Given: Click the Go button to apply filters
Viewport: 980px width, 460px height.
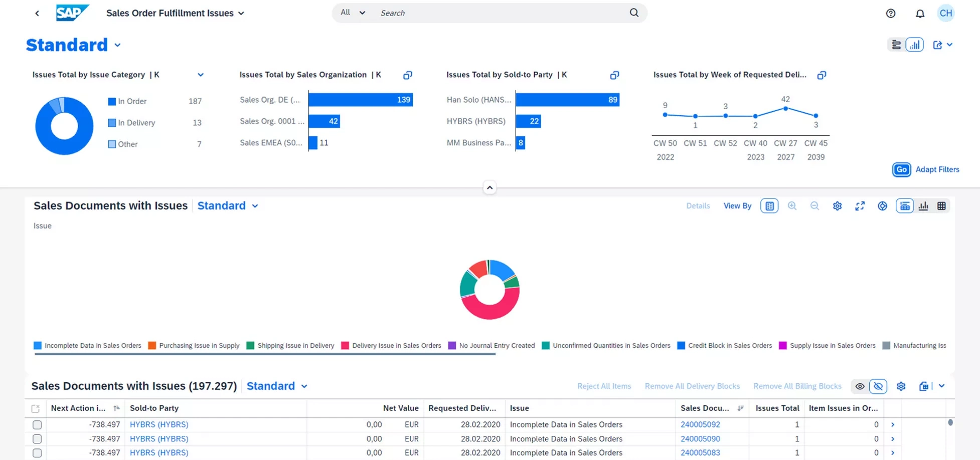Looking at the screenshot, I should 901,169.
